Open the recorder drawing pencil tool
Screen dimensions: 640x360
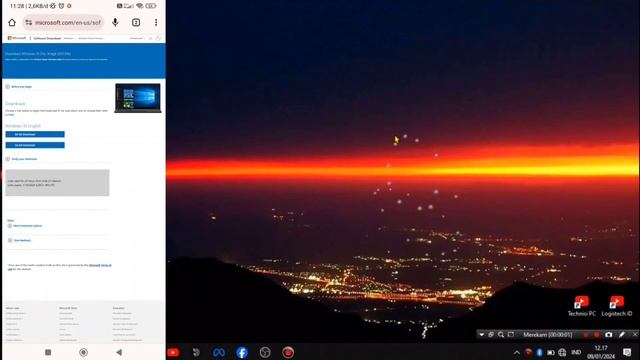click(x=622, y=335)
